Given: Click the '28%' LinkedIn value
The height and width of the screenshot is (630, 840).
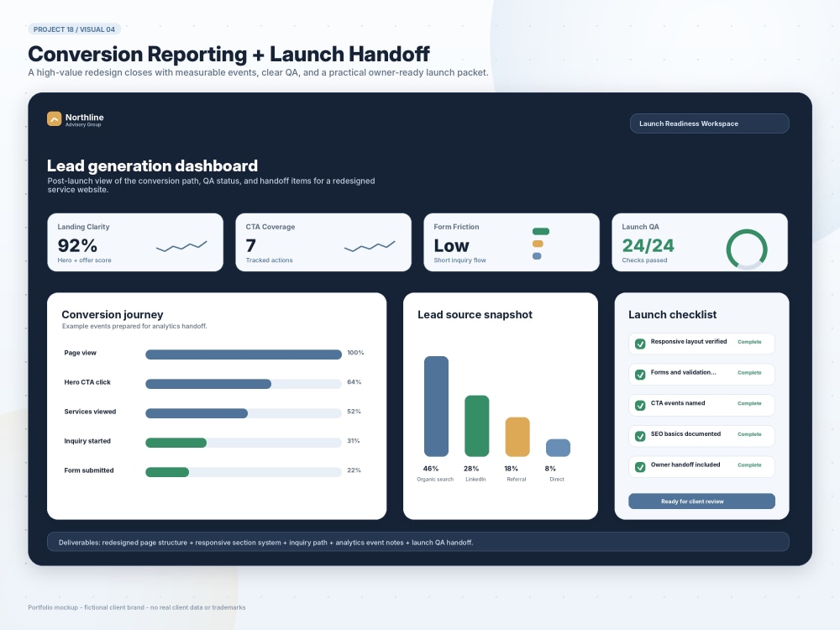Looking at the screenshot, I should click(471, 468).
